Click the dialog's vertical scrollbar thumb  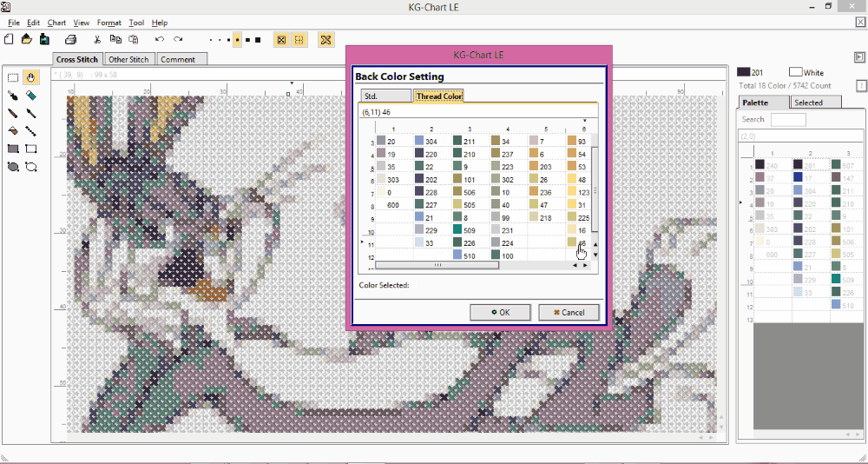(595, 190)
